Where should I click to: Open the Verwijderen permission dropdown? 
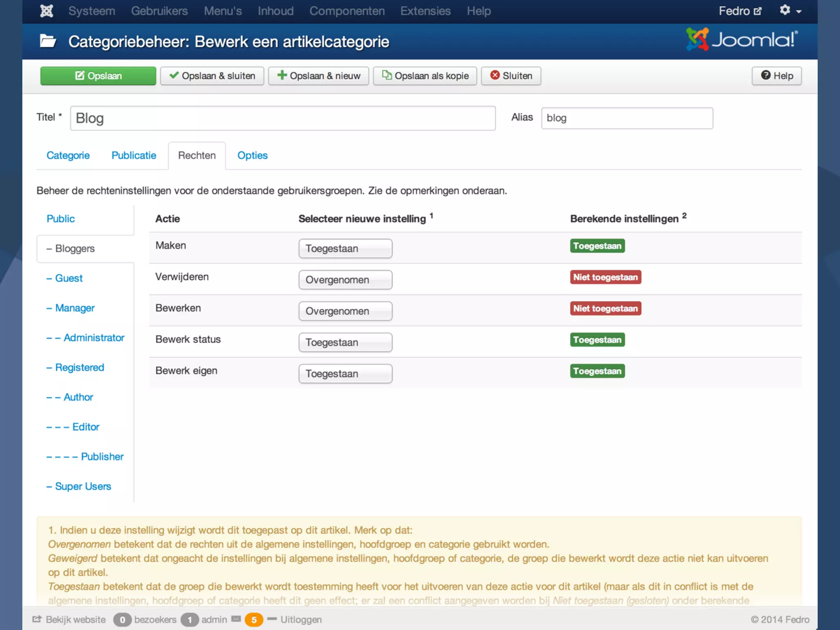tap(345, 280)
